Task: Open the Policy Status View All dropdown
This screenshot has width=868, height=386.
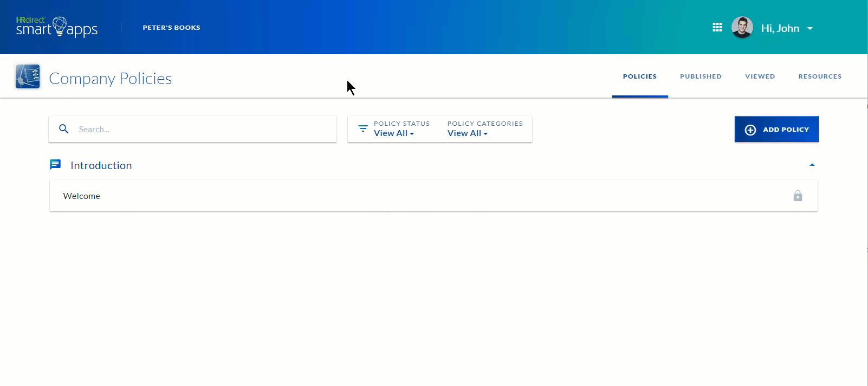Action: [x=394, y=133]
